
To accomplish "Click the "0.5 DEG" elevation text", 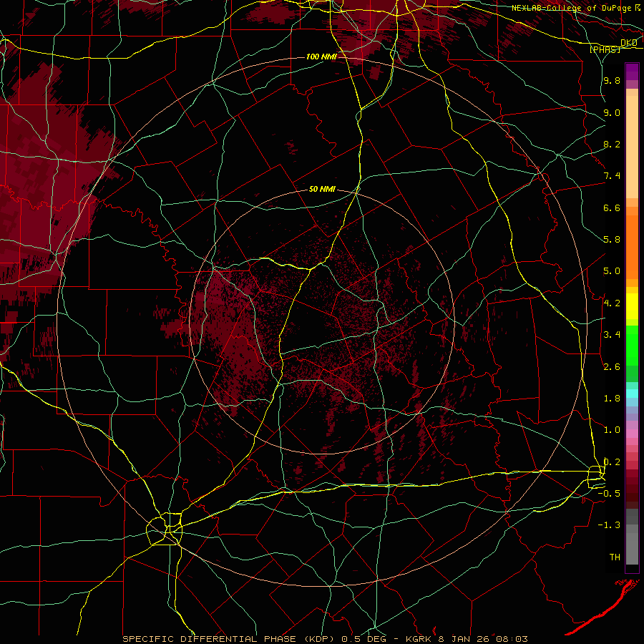I will [364, 639].
